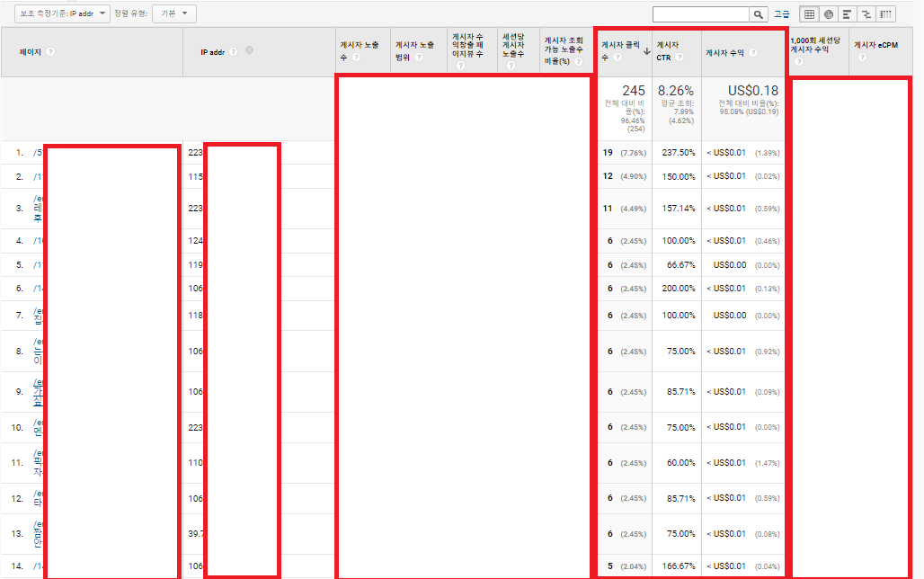Sort by the 게시자 노출수 column header
Image resolution: width=924 pixels, height=579 pixels.
tap(359, 51)
